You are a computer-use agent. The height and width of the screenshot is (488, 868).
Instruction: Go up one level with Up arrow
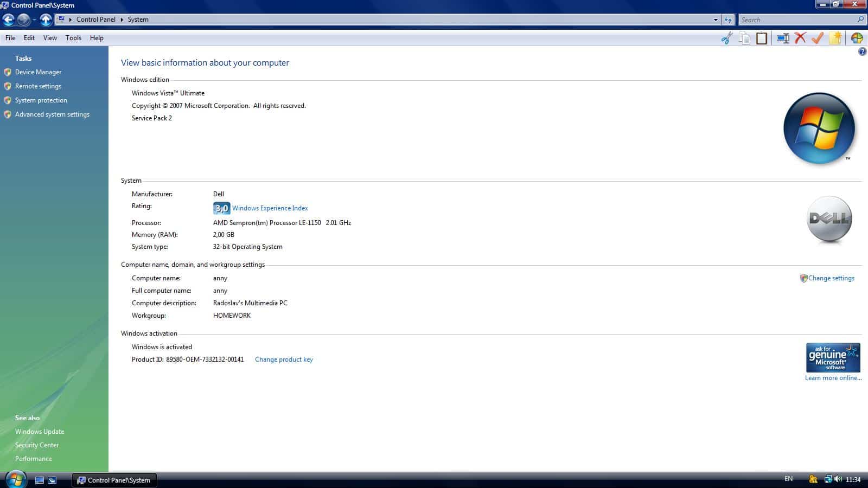pyautogui.click(x=46, y=20)
